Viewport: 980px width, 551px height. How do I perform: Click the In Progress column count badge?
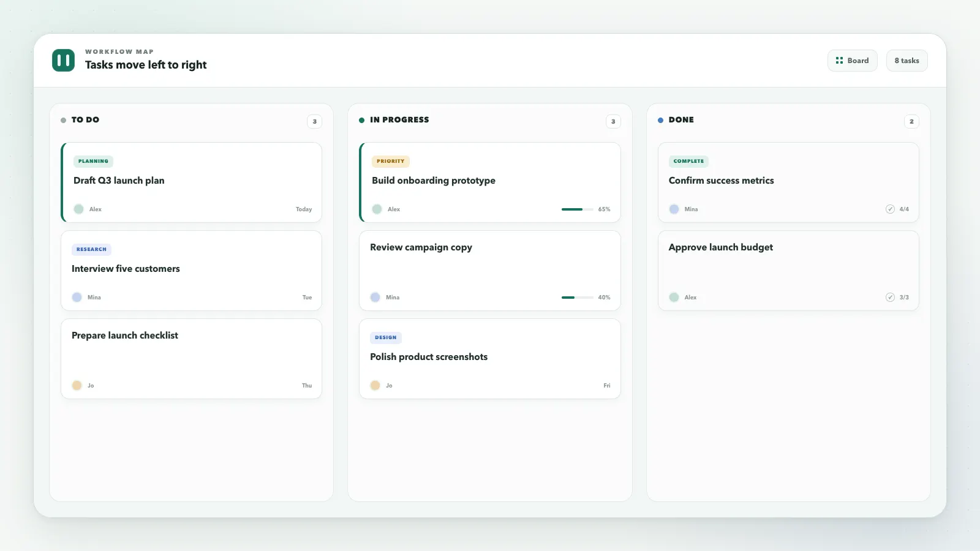click(x=613, y=121)
